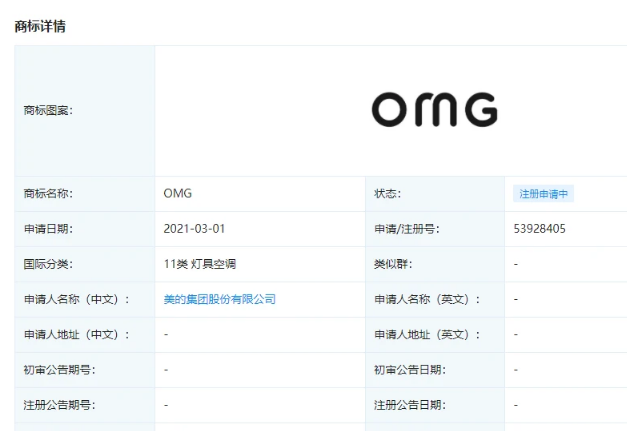Select the trademark name value OMG

click(178, 194)
